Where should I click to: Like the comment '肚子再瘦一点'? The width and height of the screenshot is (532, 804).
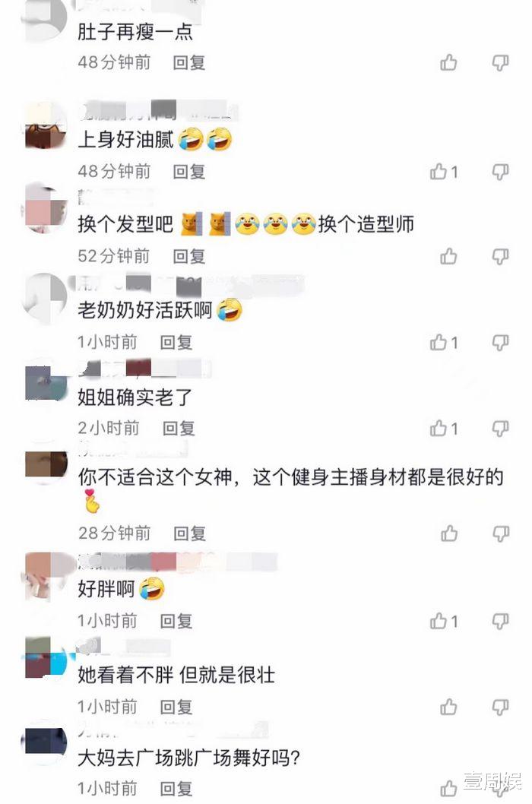point(448,62)
